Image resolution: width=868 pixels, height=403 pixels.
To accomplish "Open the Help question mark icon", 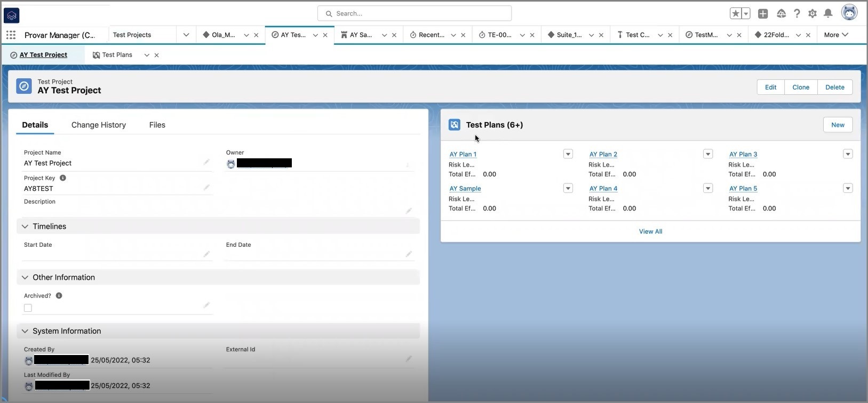I will pos(797,14).
